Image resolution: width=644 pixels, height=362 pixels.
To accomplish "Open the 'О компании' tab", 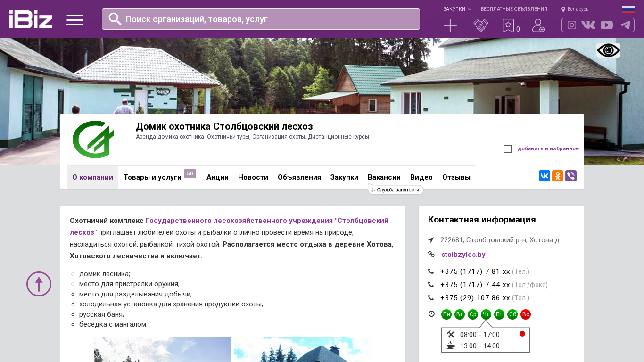I will pyautogui.click(x=92, y=177).
